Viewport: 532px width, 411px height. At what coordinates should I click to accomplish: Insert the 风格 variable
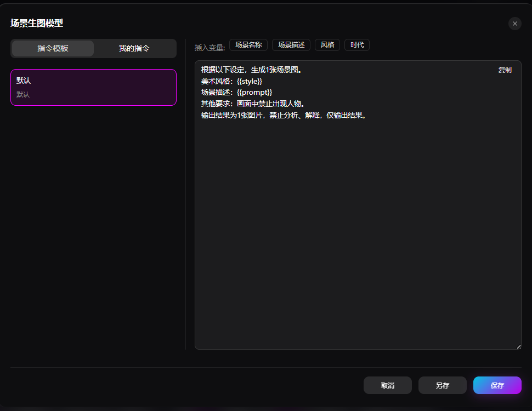pos(327,45)
